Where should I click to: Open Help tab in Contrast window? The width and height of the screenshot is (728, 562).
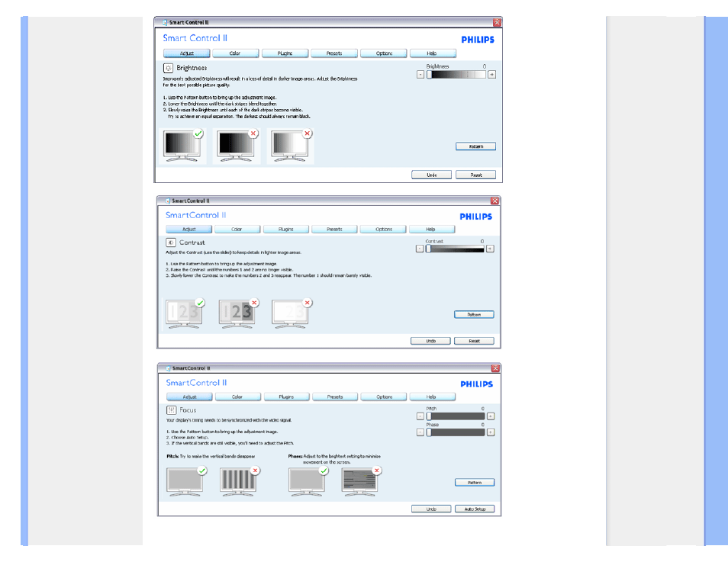pos(431,230)
